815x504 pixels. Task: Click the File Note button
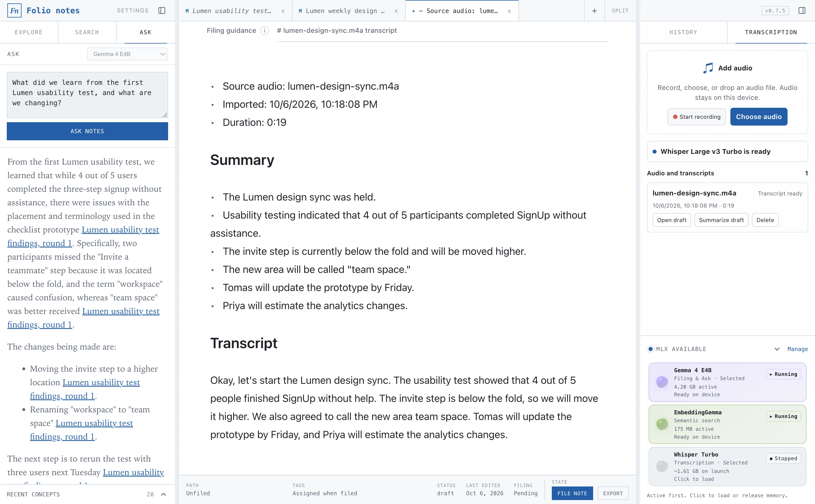[x=572, y=493]
